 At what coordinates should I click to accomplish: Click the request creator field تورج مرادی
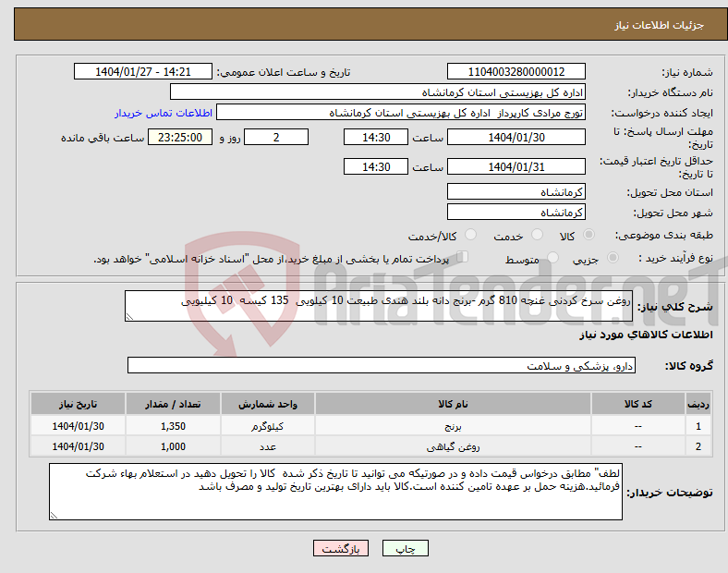click(401, 113)
